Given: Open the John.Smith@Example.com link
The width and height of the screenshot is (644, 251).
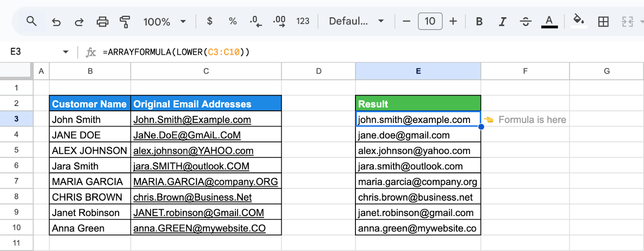Looking at the screenshot, I should 192,120.
